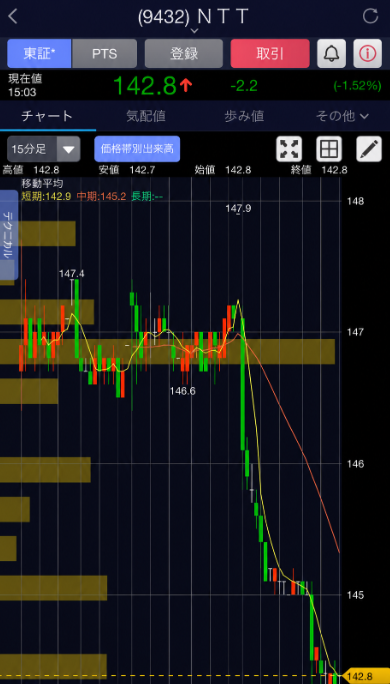Go back using the left arrow
This screenshot has width=390, height=684.
click(x=13, y=17)
